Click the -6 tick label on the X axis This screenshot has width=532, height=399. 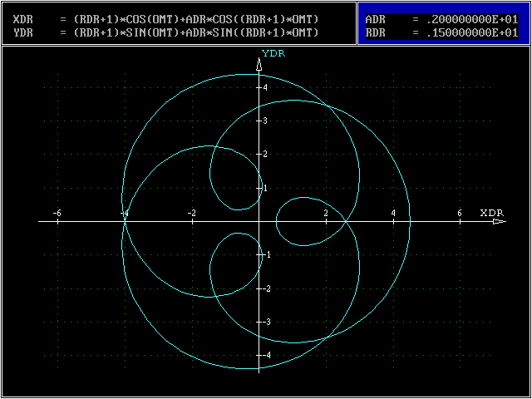pyautogui.click(x=57, y=214)
